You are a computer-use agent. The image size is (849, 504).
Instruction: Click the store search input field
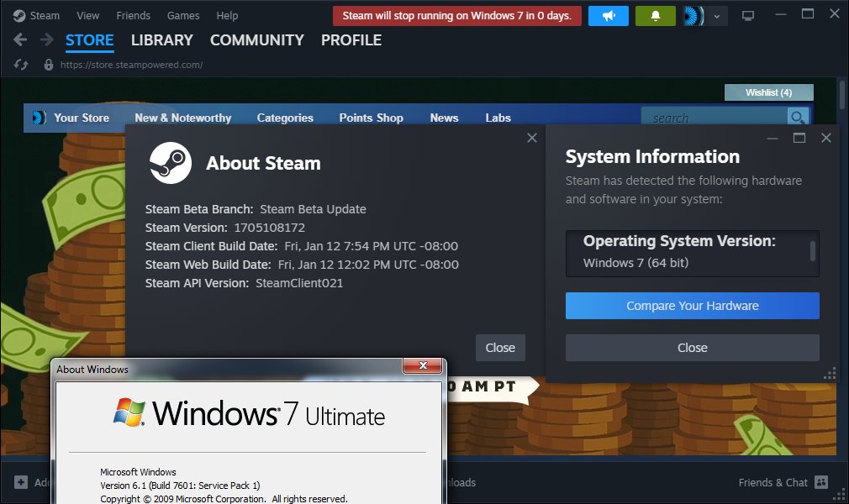point(714,117)
